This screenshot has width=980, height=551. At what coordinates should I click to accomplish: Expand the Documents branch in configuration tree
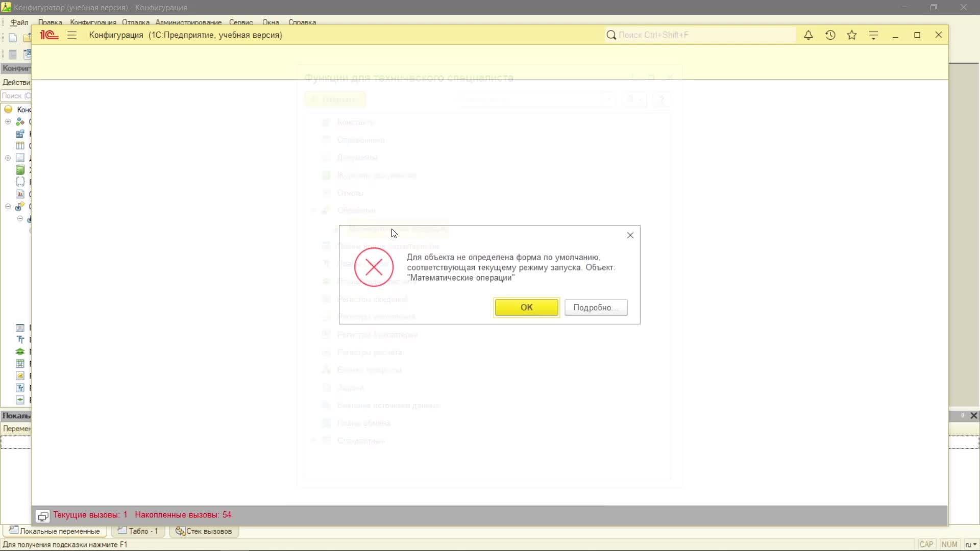click(8, 158)
